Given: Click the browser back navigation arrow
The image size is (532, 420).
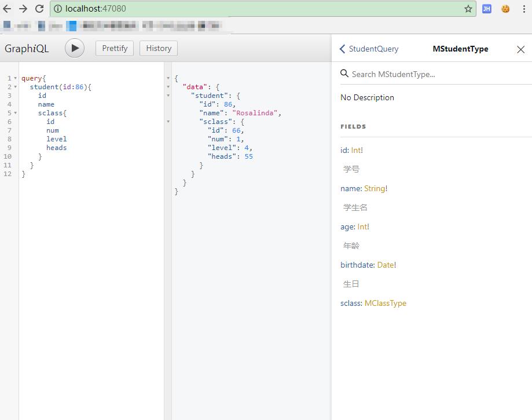Looking at the screenshot, I should 9,9.
